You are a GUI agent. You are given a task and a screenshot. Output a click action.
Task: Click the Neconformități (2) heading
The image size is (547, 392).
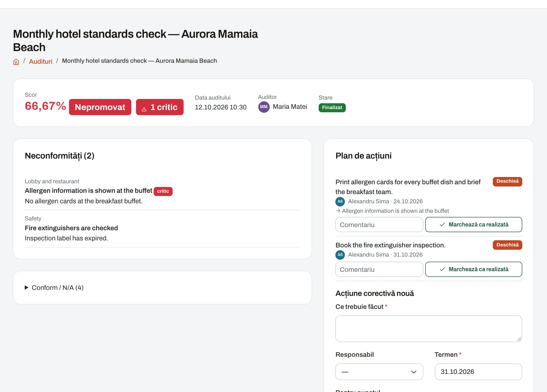coord(60,156)
